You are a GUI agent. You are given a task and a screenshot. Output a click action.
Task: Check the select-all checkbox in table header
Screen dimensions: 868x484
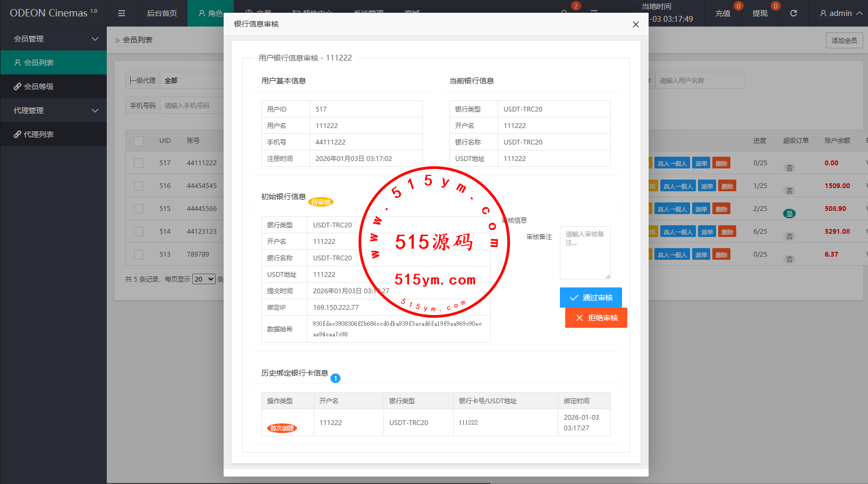pyautogui.click(x=139, y=141)
